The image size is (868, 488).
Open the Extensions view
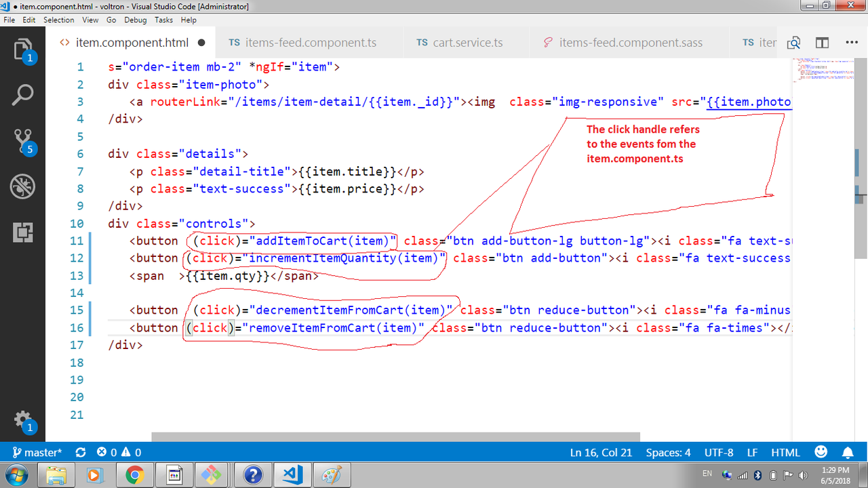coord(22,232)
